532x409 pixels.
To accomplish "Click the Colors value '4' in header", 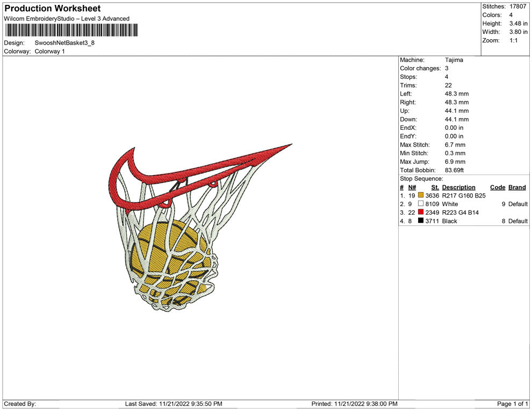I will pyautogui.click(x=511, y=15).
